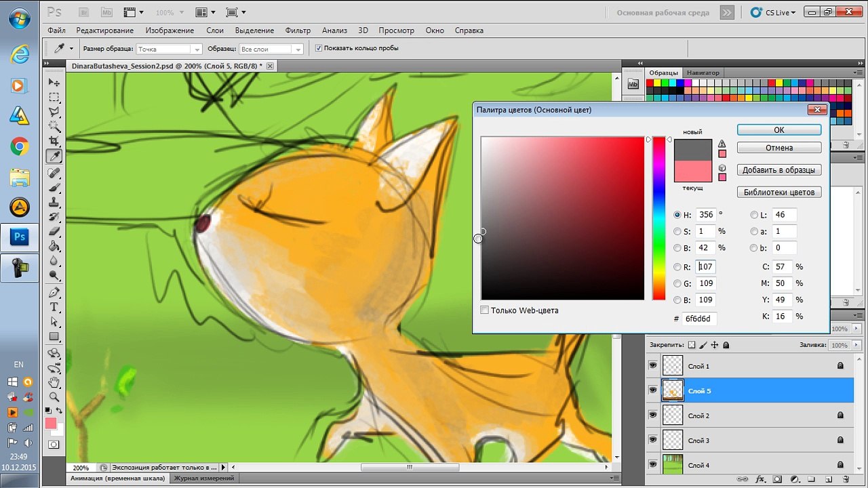Image resolution: width=868 pixels, height=488 pixels.
Task: Select the Clone Stamp tool
Action: pos(54,203)
